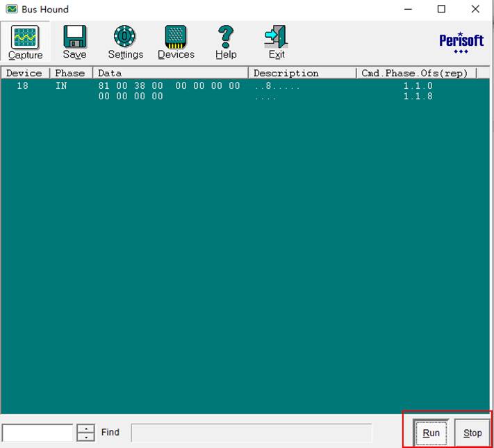The height and width of the screenshot is (448, 494).
Task: Click the Data column header
Action: click(x=170, y=73)
